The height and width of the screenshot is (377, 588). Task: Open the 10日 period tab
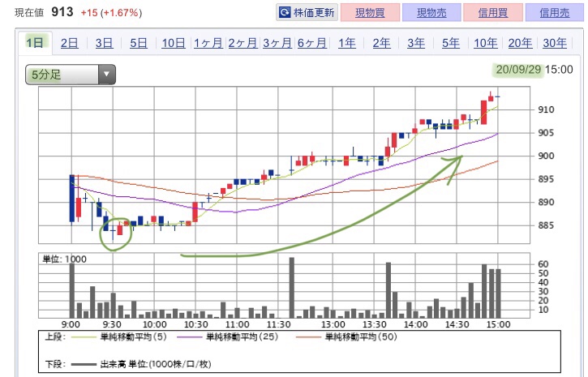[x=174, y=43]
